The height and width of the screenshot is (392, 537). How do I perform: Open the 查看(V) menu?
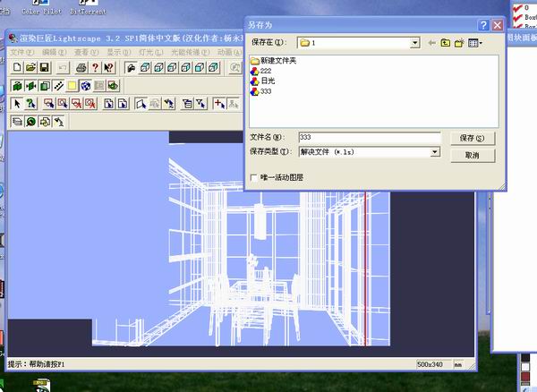(x=86, y=53)
